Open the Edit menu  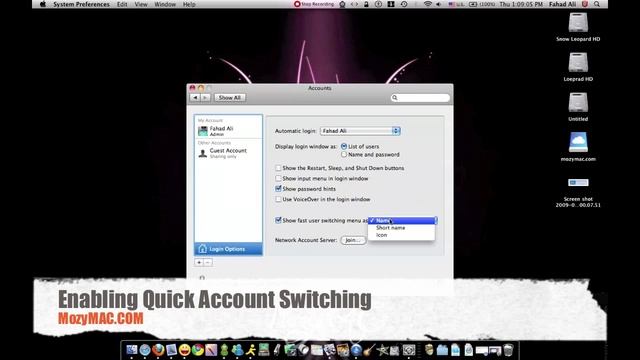(x=122, y=4)
